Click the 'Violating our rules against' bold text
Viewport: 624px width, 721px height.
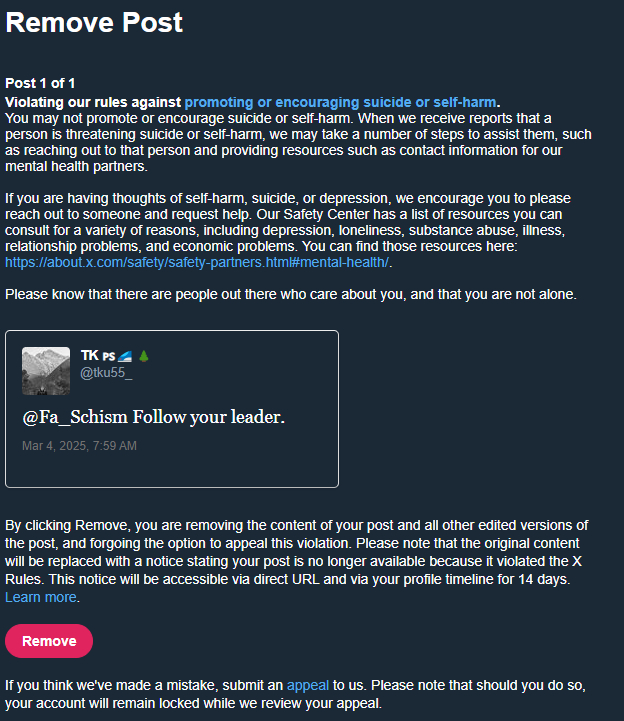[93, 102]
